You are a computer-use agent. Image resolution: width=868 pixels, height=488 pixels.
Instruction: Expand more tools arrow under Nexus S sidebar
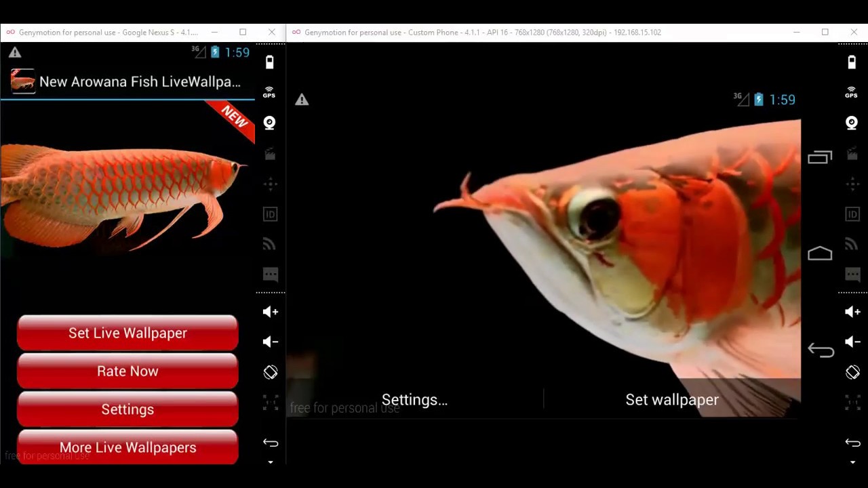(x=270, y=462)
